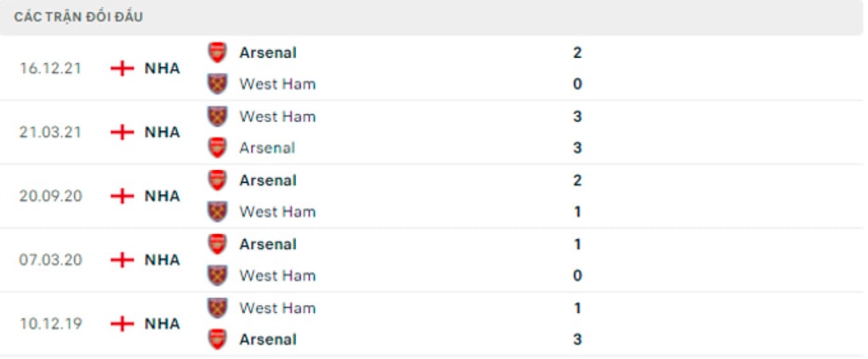868x359 pixels.
Task: Click Arsenal crest in 07.03.20 match
Action: coord(217,244)
